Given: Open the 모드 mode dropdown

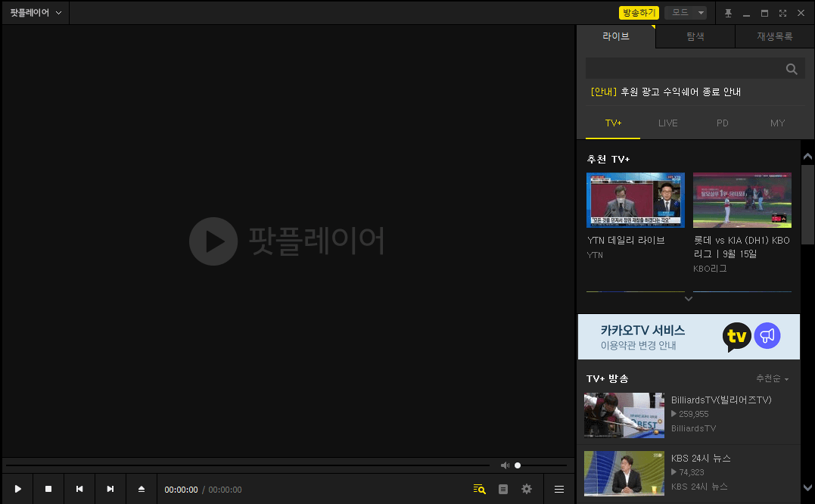Looking at the screenshot, I should (x=685, y=12).
